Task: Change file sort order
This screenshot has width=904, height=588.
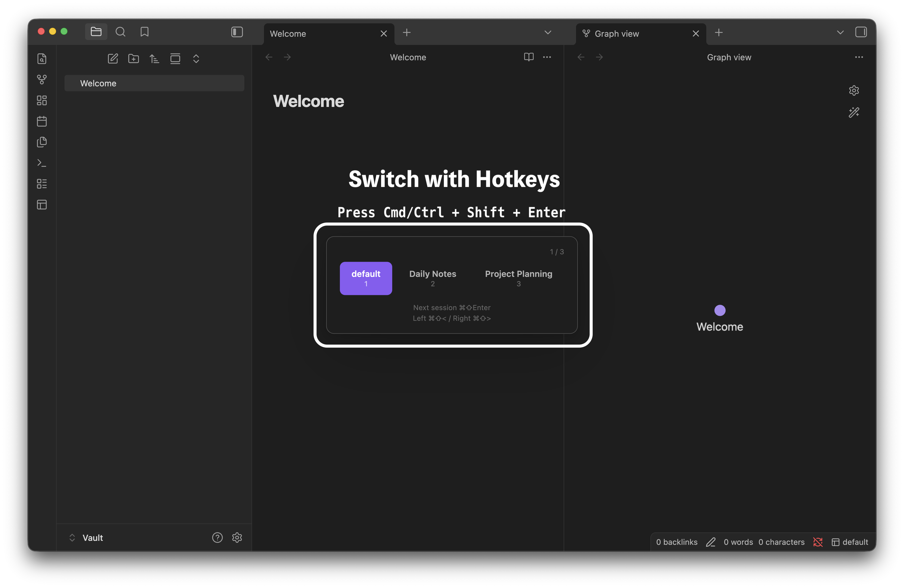Action: pos(154,59)
